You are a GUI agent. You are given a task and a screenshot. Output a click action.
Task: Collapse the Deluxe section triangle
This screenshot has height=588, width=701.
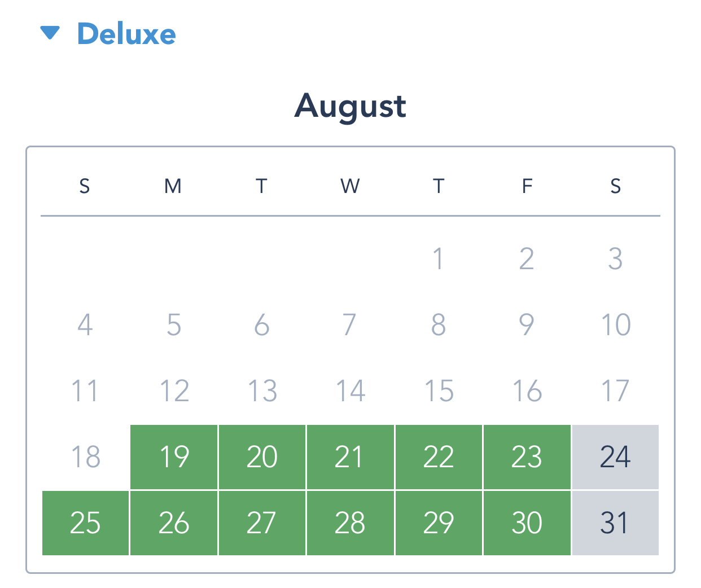pyautogui.click(x=50, y=33)
